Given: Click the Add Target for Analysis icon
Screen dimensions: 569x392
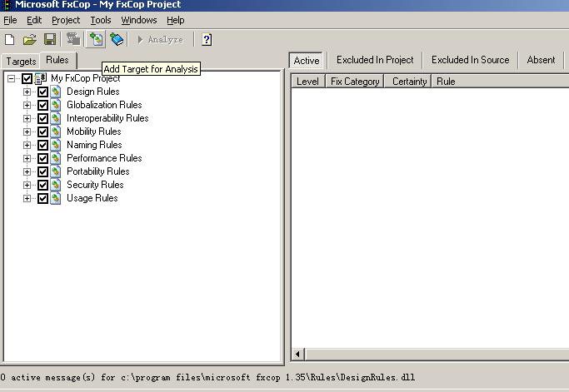Looking at the screenshot, I should (96, 39).
